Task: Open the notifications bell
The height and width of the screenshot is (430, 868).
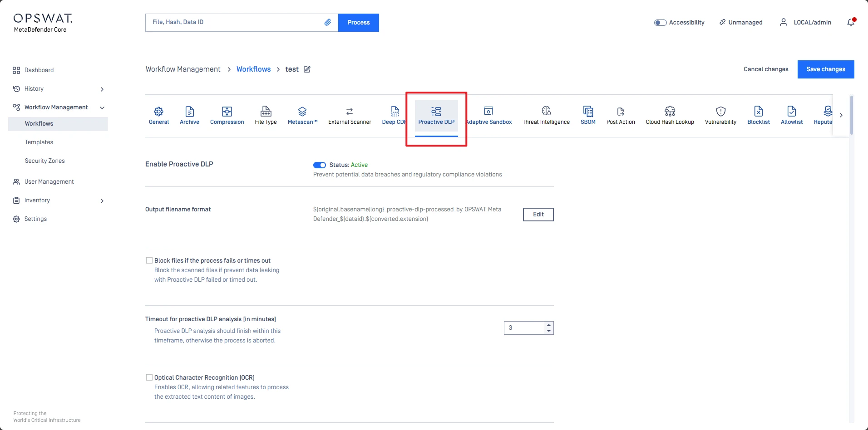Action: pos(851,22)
